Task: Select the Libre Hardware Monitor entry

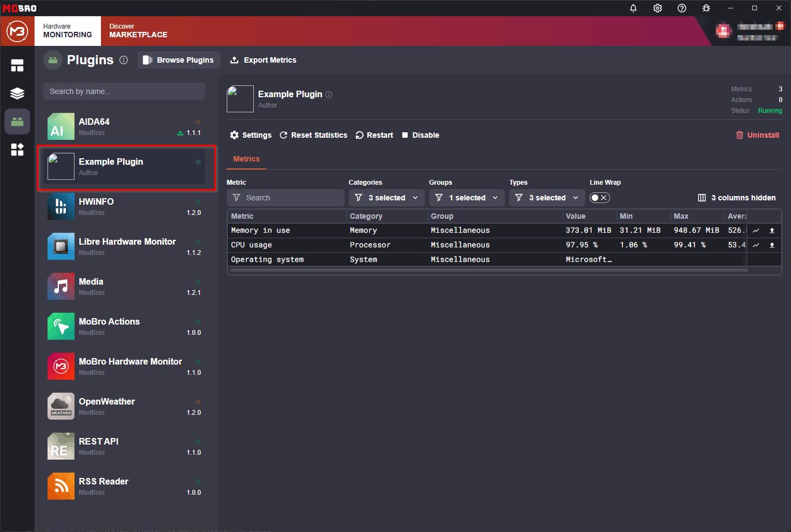Action: (x=124, y=246)
